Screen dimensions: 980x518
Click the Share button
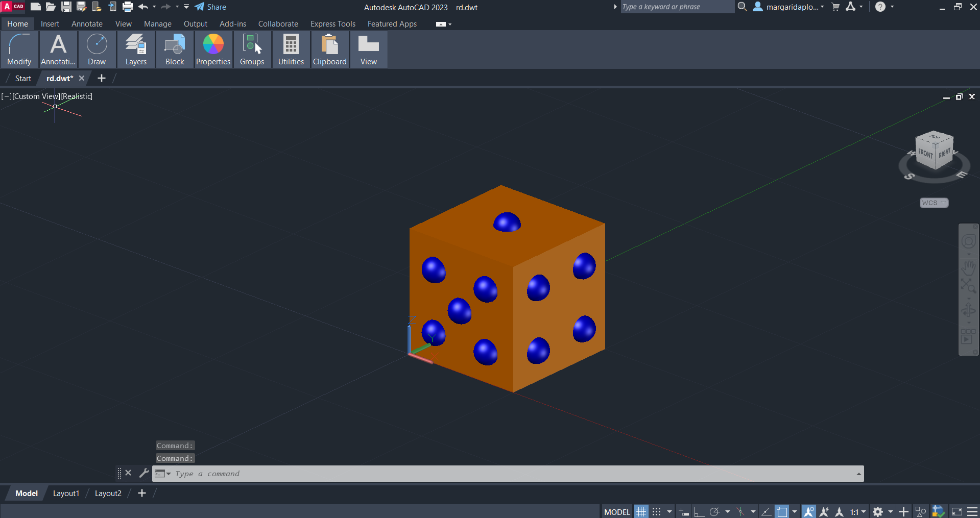coord(210,7)
